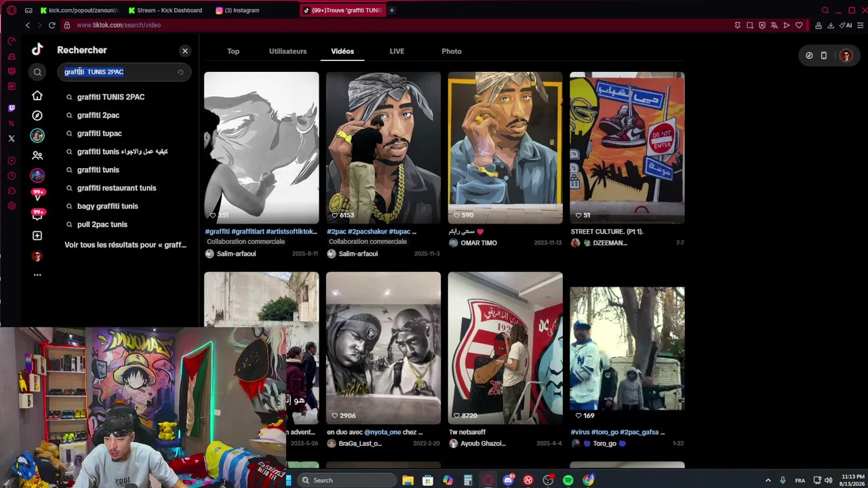
Task: Open the Explore compass icon
Action: (x=37, y=115)
